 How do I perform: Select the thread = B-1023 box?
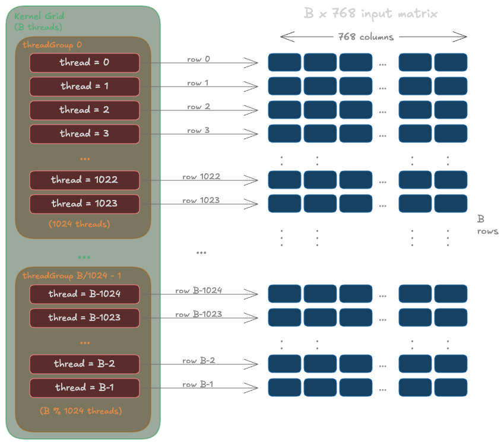point(84,317)
